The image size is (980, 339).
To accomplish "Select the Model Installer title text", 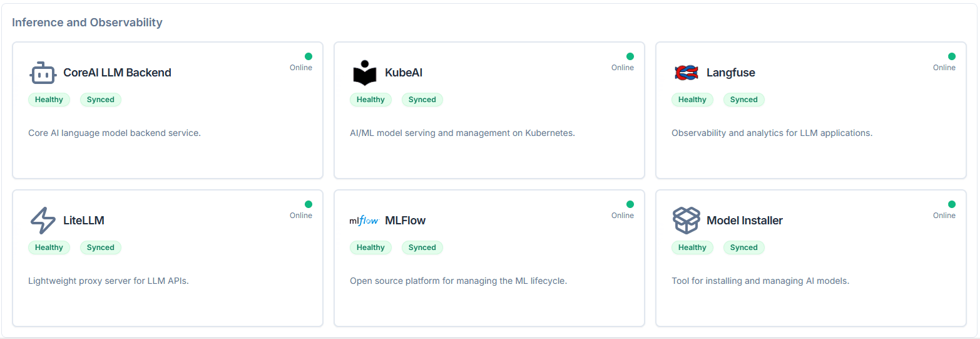I will click(744, 221).
